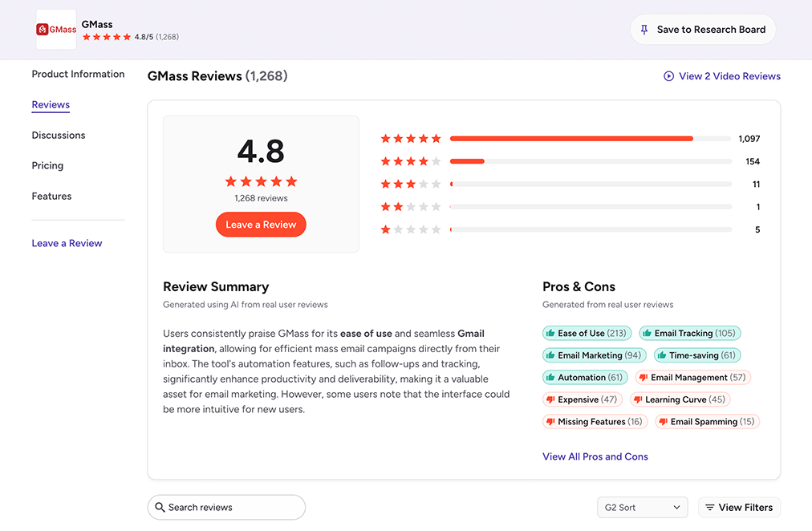The width and height of the screenshot is (812, 531).
Task: Click the GMass product name in header
Action: pos(97,24)
